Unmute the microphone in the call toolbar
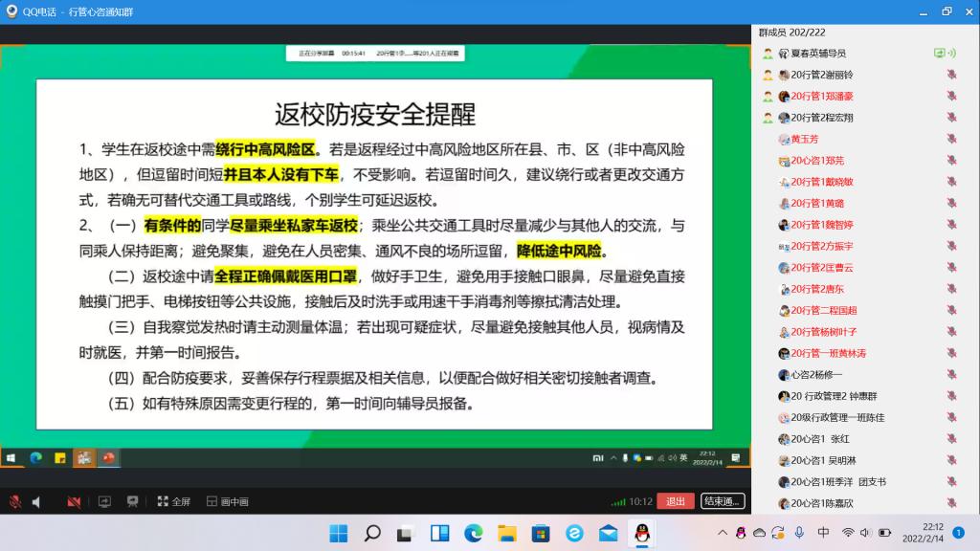 click(x=15, y=501)
